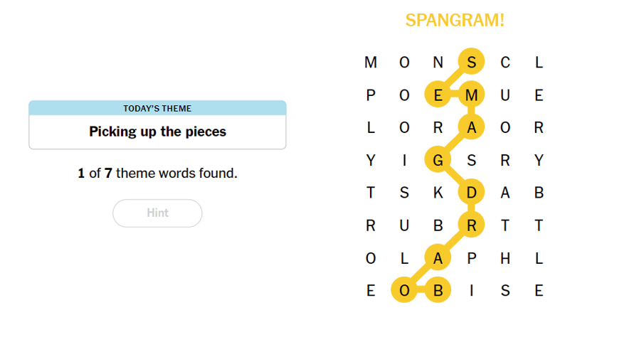The height and width of the screenshot is (347, 644).
Task: Click the highlighted yellow G circle
Action: (x=438, y=160)
